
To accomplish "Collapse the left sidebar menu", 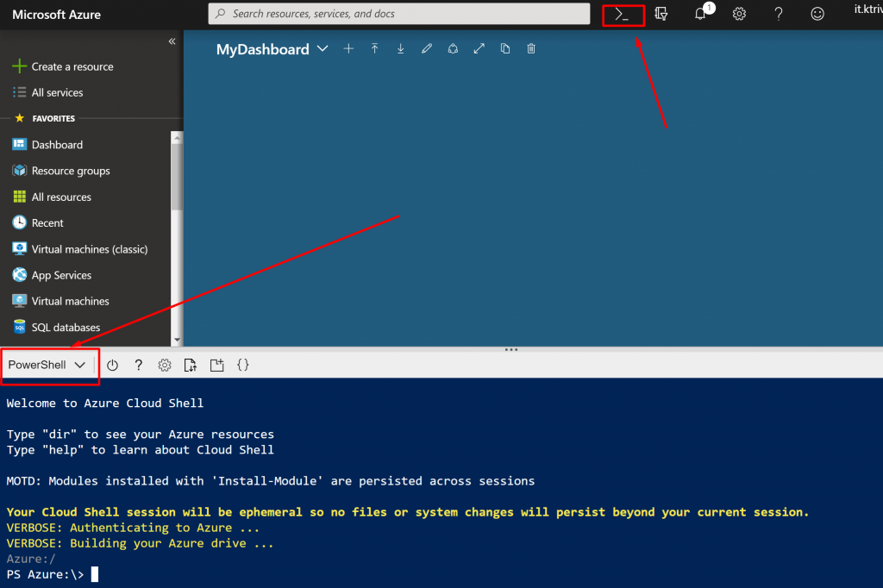I will (x=172, y=41).
